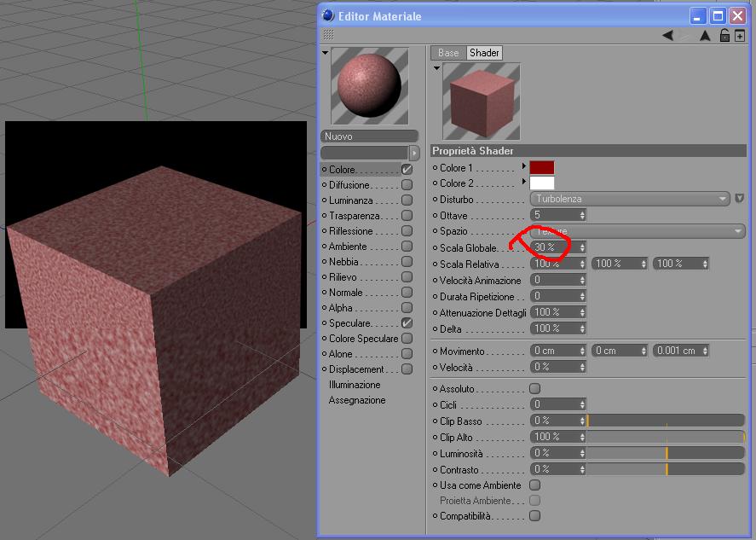Screen dimensions: 756x540
Task: Click the back arrow icon
Action: point(667,35)
